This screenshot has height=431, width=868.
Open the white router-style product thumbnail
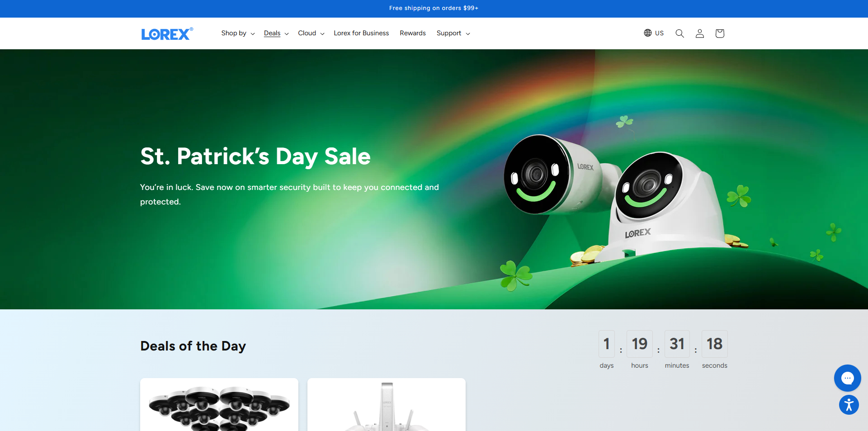coord(387,405)
